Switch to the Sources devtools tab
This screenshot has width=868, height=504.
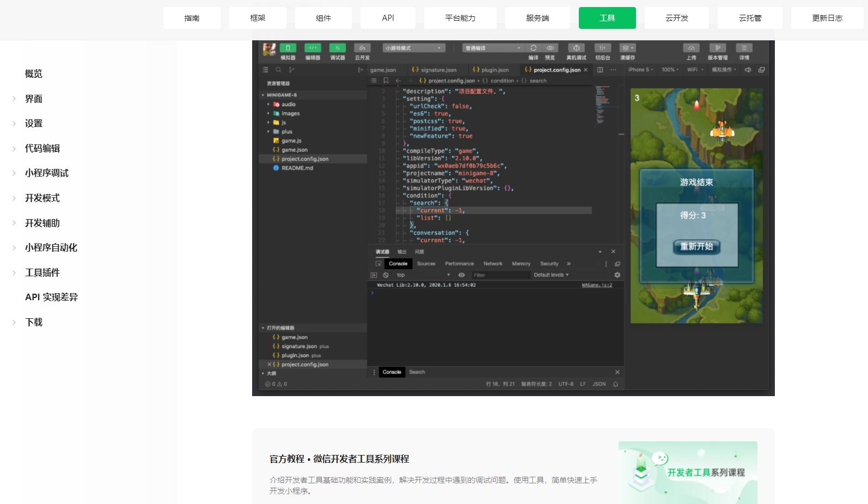(426, 264)
